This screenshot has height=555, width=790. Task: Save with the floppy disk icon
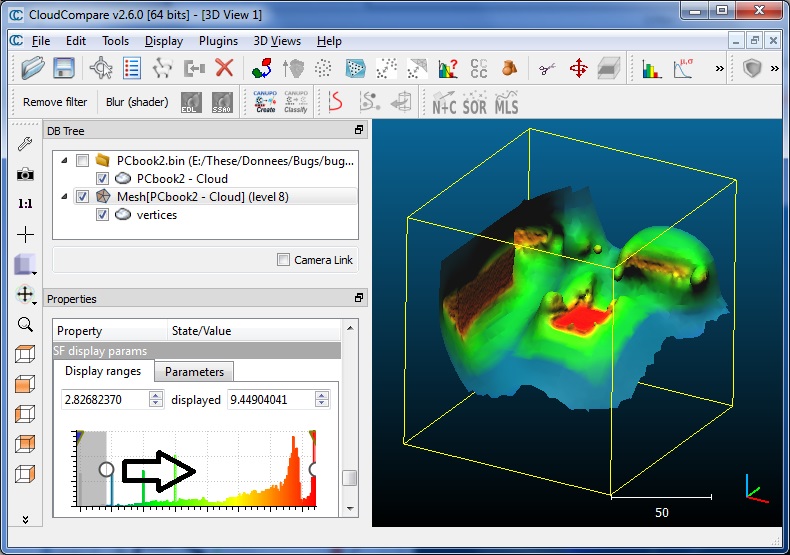coord(64,67)
